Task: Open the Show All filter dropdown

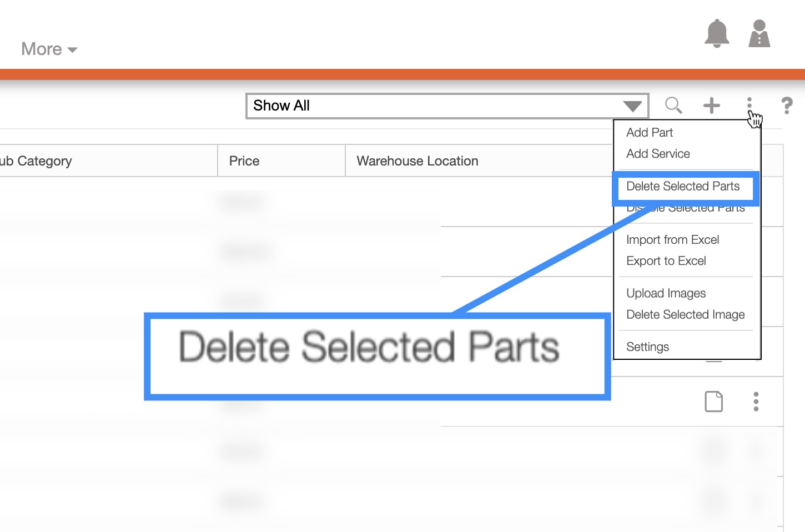Action: (447, 106)
